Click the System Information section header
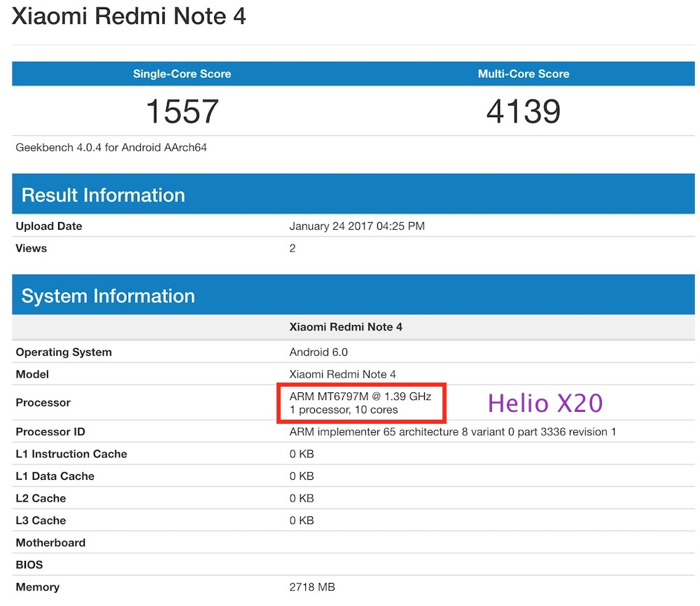 pos(108,296)
